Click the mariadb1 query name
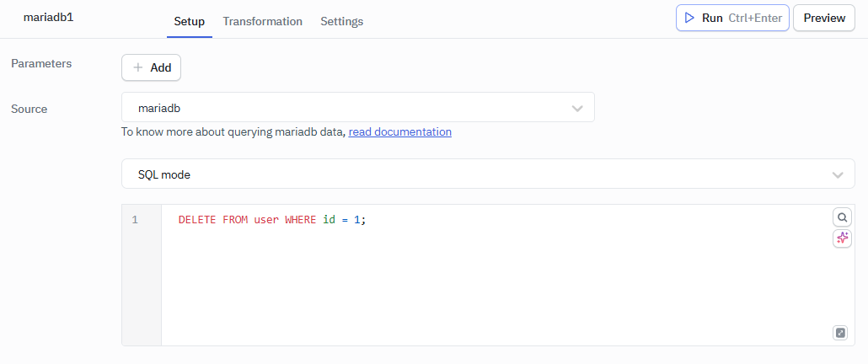 [x=48, y=17]
